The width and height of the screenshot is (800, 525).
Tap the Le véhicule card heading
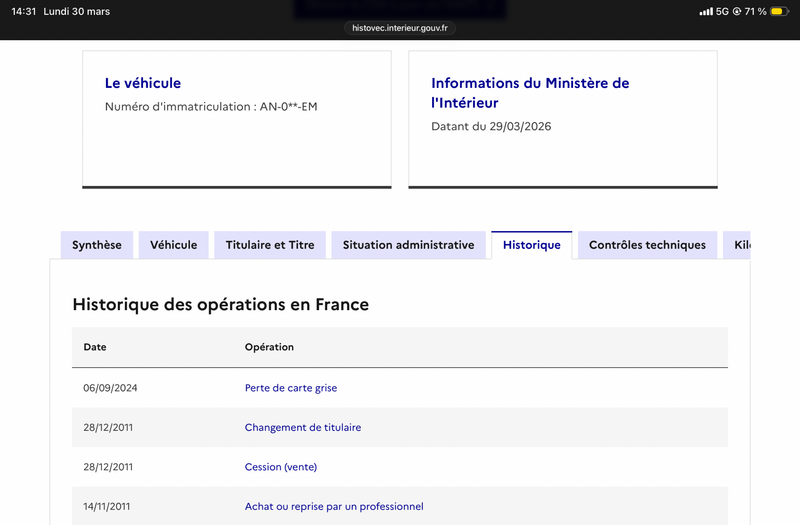tap(143, 83)
